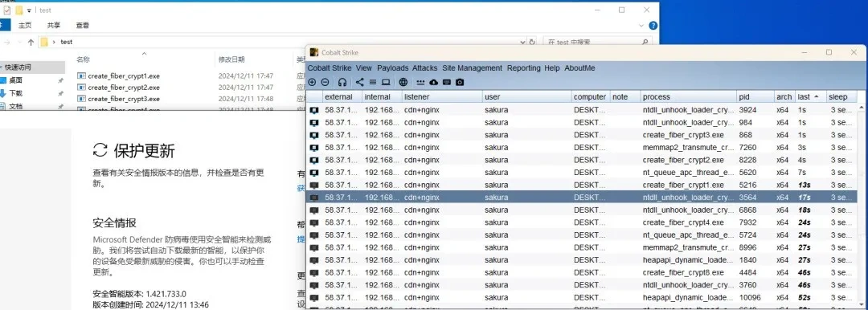Switch to pivot graph view icon
This screenshot has height=310, width=868.
point(360,82)
